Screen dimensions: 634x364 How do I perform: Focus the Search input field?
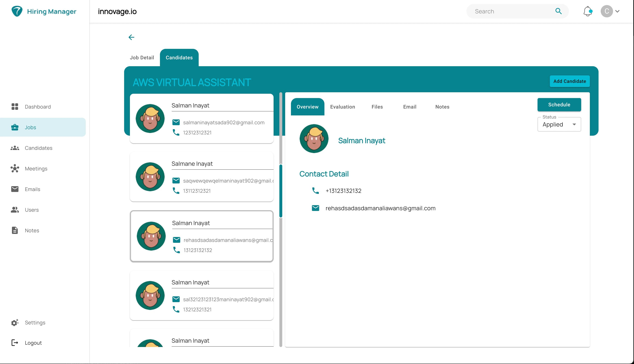(512, 11)
